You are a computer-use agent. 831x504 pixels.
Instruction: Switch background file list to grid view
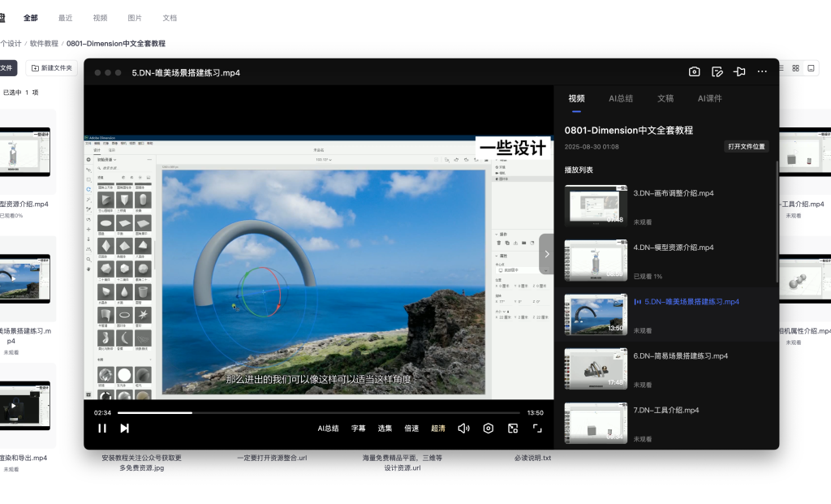coord(795,68)
